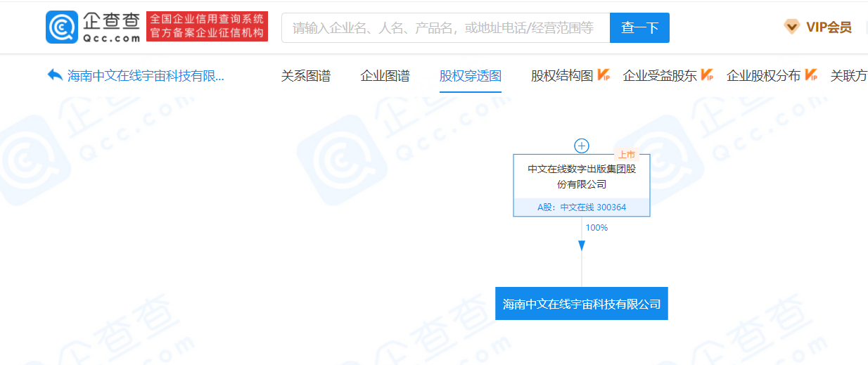
Task: Click the VIP diamond icon
Action: (792, 27)
